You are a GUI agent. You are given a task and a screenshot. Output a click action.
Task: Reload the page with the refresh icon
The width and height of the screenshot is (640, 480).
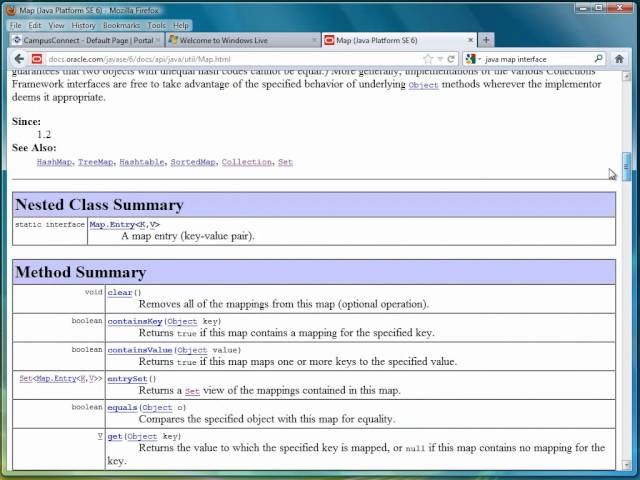click(x=451, y=59)
